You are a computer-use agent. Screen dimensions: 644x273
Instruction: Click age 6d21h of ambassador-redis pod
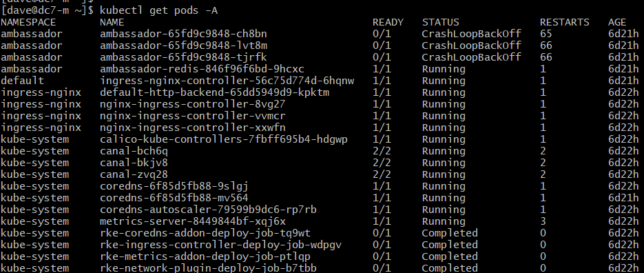pyautogui.click(x=623, y=69)
